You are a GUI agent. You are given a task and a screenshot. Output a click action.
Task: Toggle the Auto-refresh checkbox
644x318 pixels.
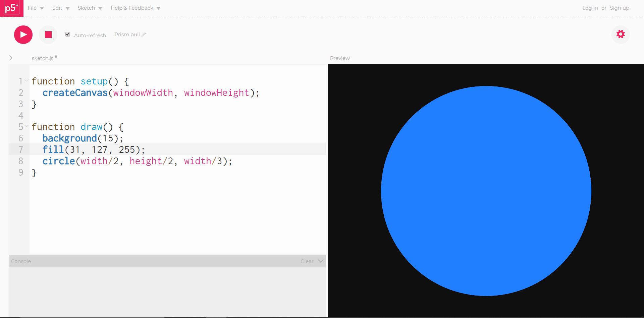[68, 34]
